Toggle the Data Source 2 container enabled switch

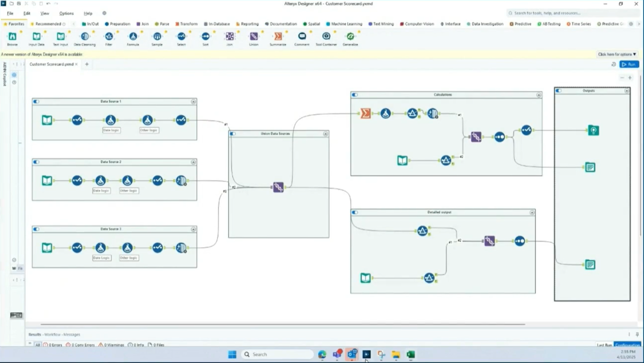pyautogui.click(x=36, y=162)
